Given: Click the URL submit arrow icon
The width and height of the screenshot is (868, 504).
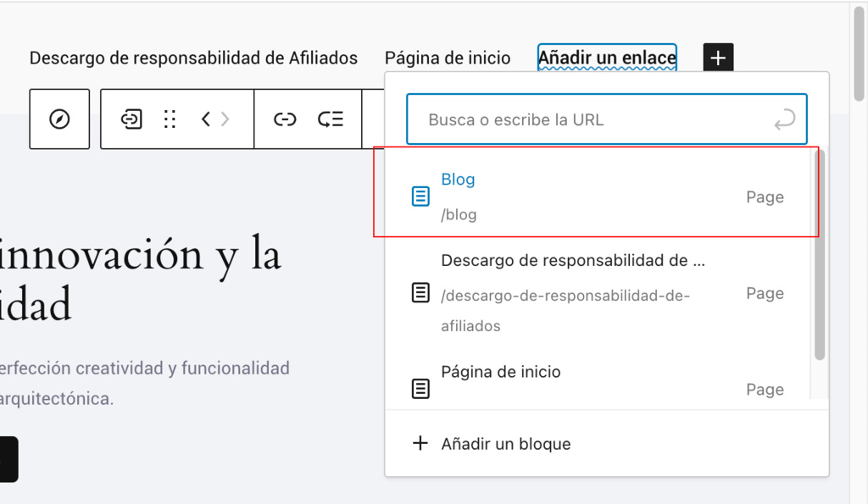Looking at the screenshot, I should click(786, 119).
